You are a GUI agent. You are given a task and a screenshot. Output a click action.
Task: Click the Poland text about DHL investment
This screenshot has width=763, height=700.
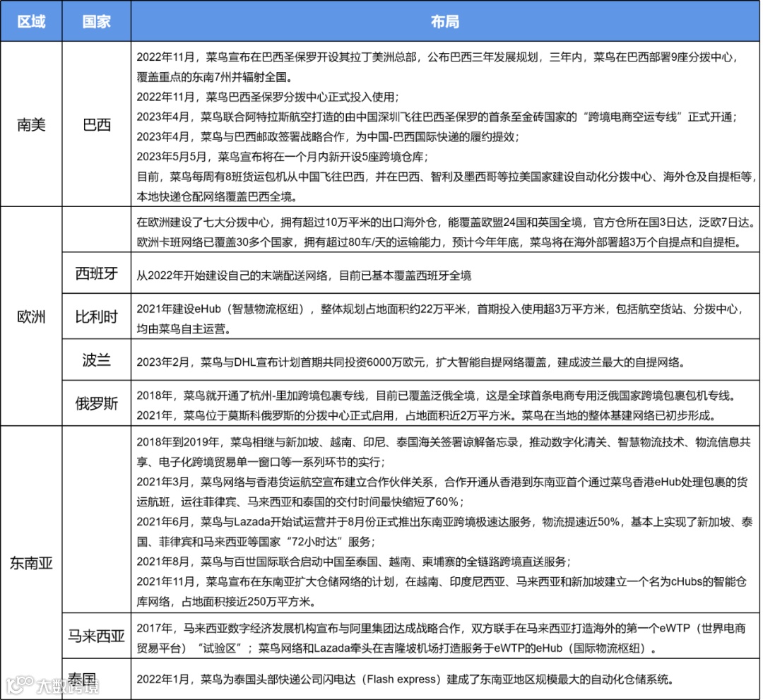(x=411, y=362)
